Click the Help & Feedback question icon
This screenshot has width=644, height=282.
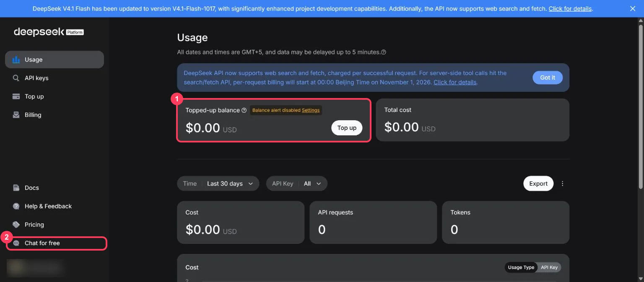tap(16, 206)
